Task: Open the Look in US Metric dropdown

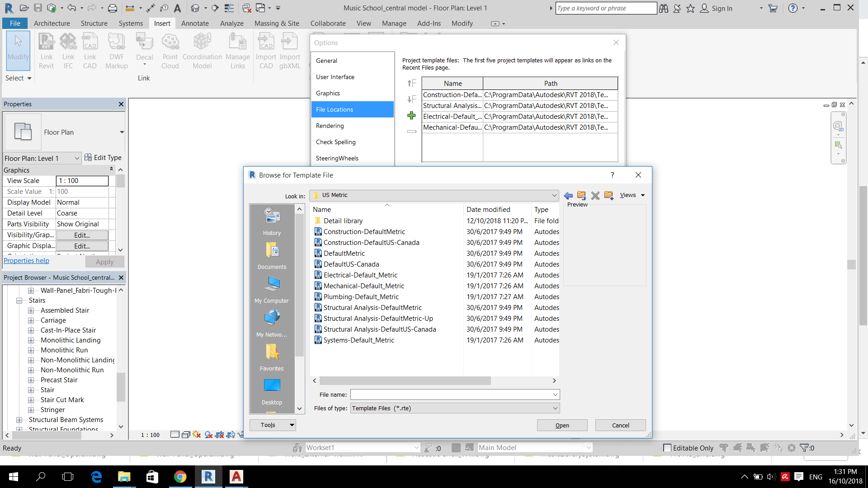Action: 554,195
